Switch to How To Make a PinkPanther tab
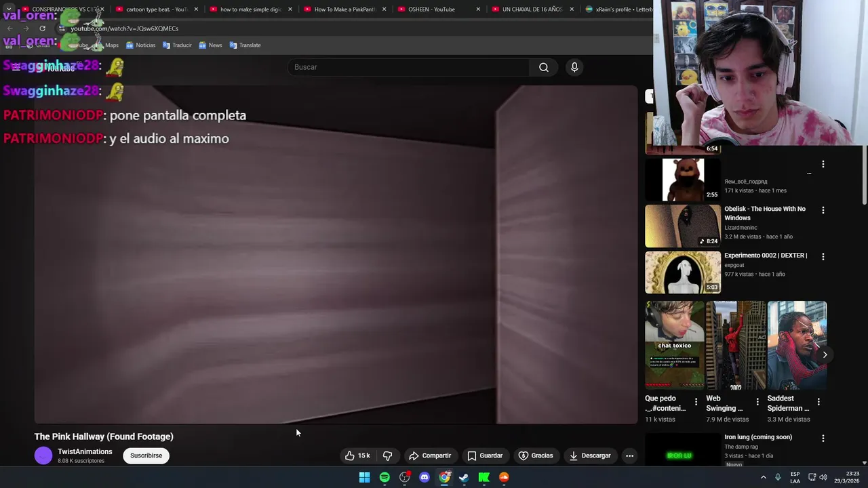Viewport: 868px width, 488px height. pyautogui.click(x=344, y=9)
